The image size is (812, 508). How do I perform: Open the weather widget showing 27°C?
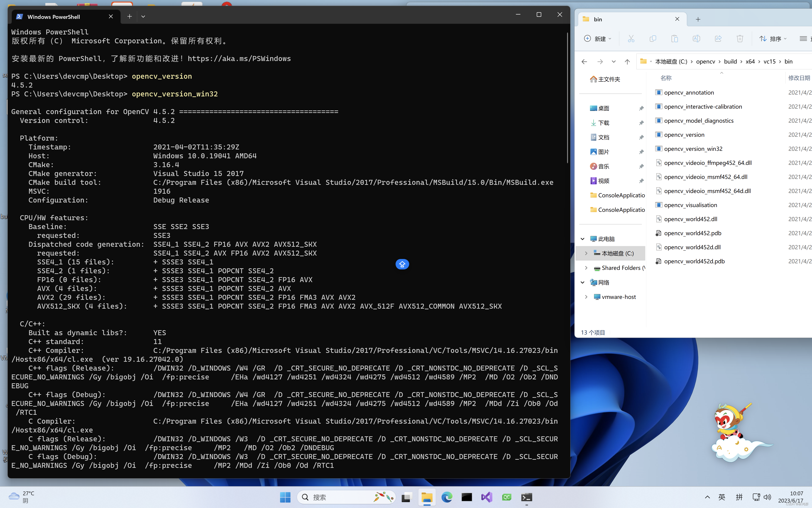[22, 497]
